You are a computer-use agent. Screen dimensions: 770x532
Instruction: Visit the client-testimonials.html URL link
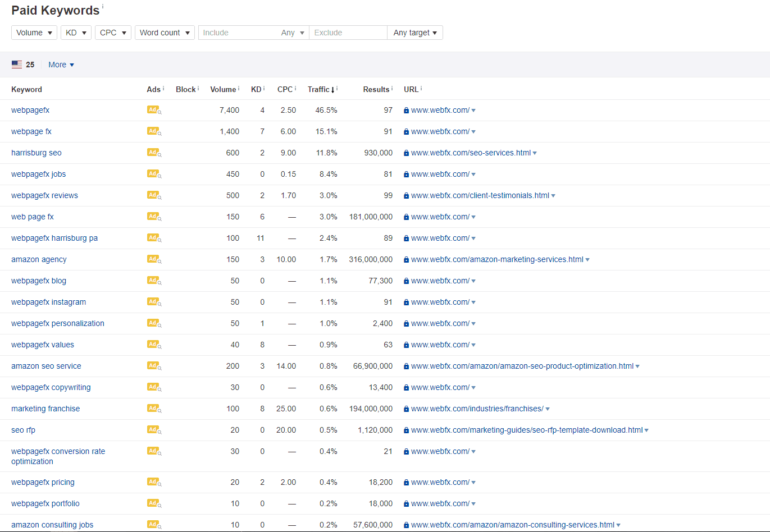479,195
